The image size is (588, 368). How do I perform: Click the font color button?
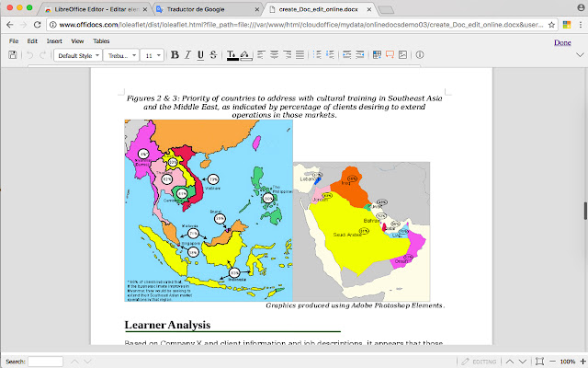click(232, 56)
